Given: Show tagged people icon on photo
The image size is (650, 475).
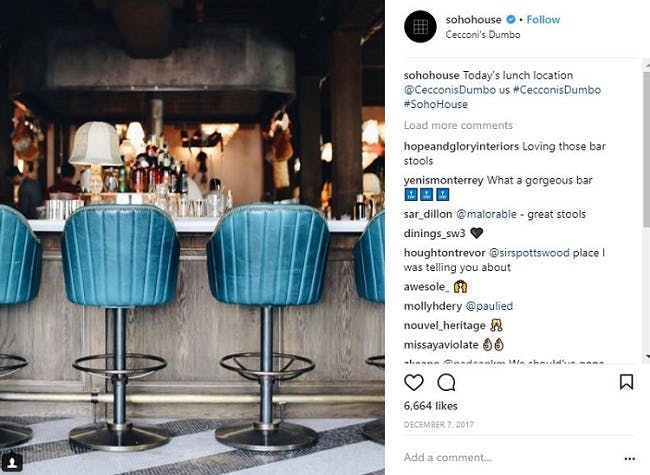Looking at the screenshot, I should click(x=12, y=462).
